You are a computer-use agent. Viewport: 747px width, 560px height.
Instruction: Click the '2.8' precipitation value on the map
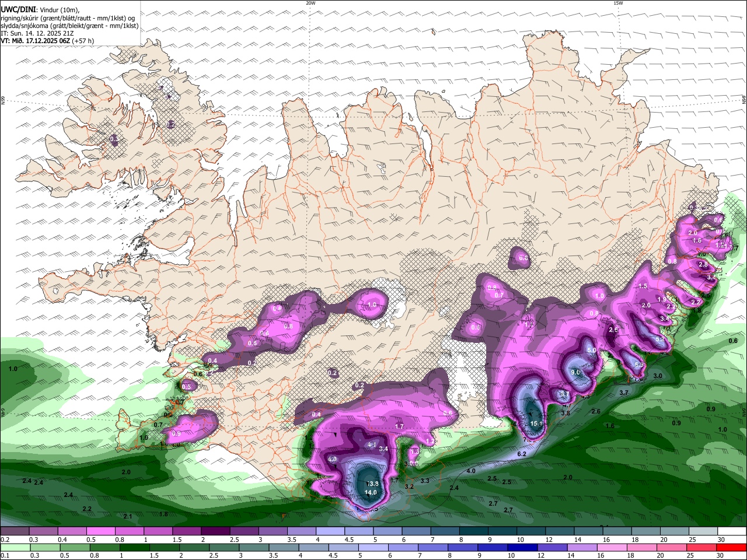point(703,264)
